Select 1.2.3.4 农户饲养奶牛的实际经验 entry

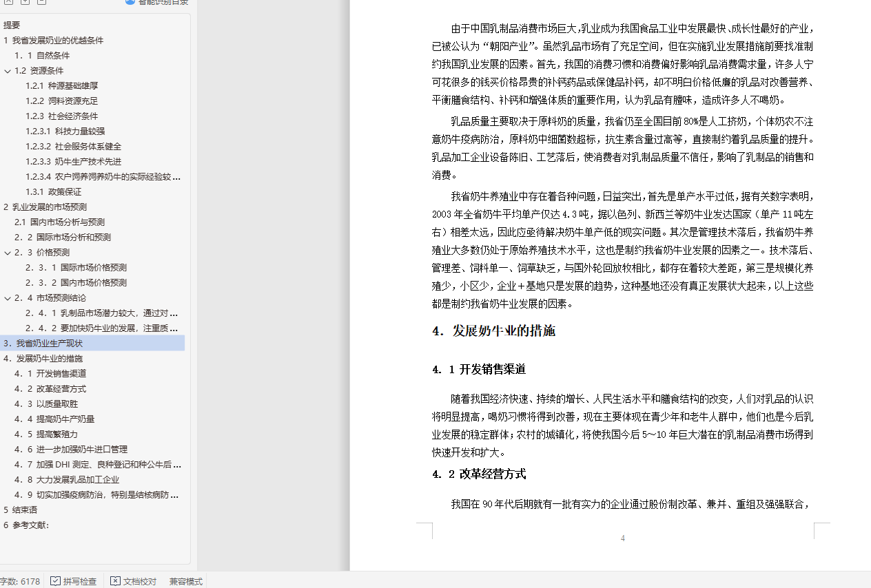103,177
